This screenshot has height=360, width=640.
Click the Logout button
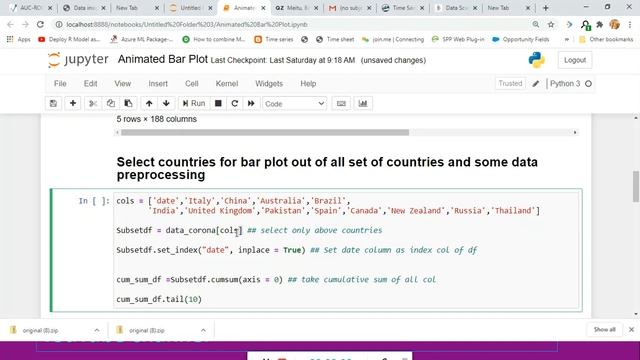(575, 60)
